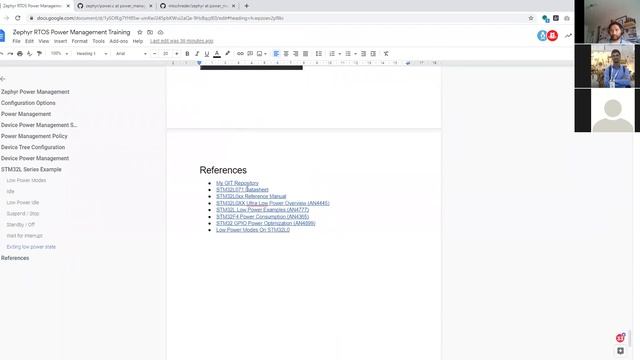Image resolution: width=640 pixels, height=360 pixels.
Task: Open the zoom level dropdown
Action: (x=60, y=53)
